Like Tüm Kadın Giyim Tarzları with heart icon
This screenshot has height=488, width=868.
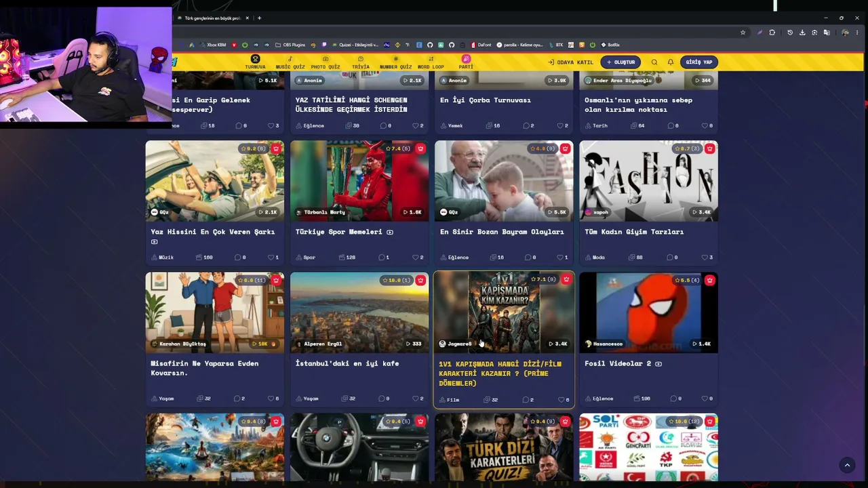[x=705, y=258]
